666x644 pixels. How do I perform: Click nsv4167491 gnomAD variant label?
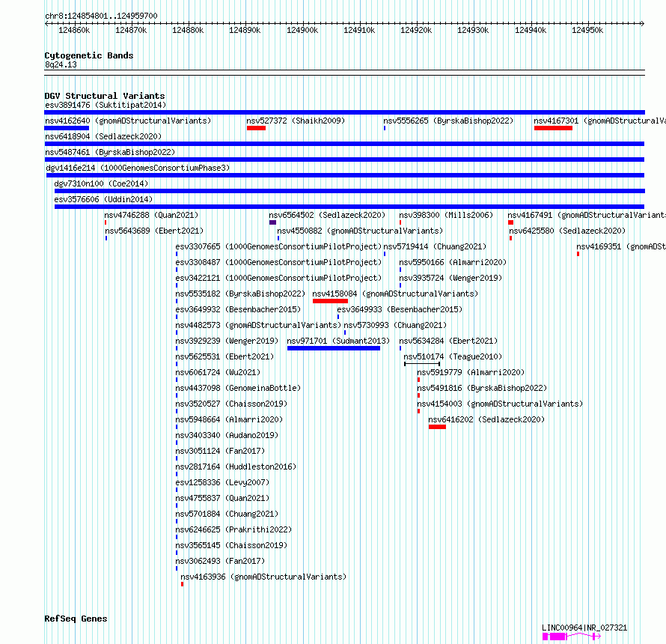pos(587,215)
